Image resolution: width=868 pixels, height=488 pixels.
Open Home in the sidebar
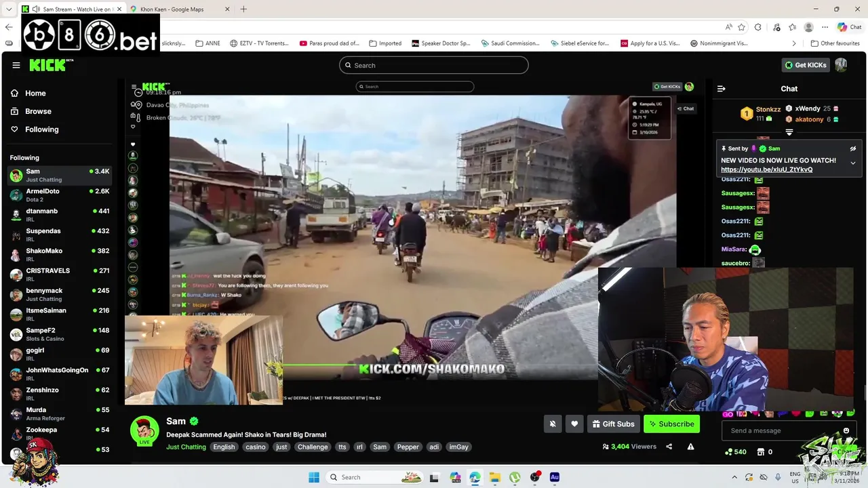tap(35, 94)
